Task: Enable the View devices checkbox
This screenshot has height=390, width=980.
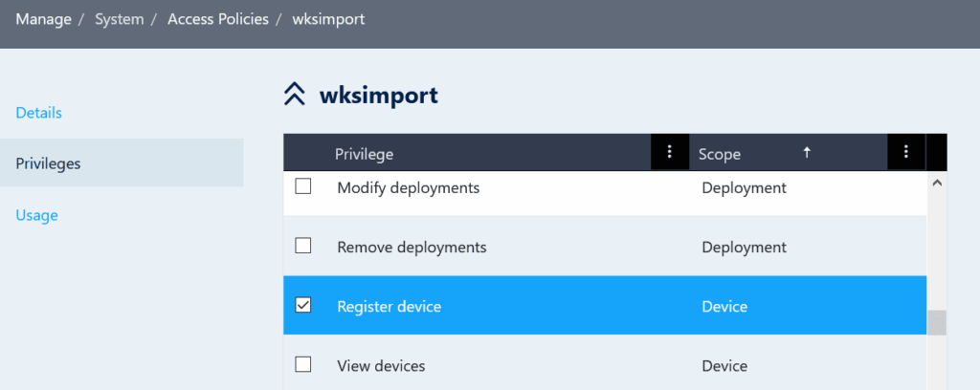Action: tap(303, 364)
